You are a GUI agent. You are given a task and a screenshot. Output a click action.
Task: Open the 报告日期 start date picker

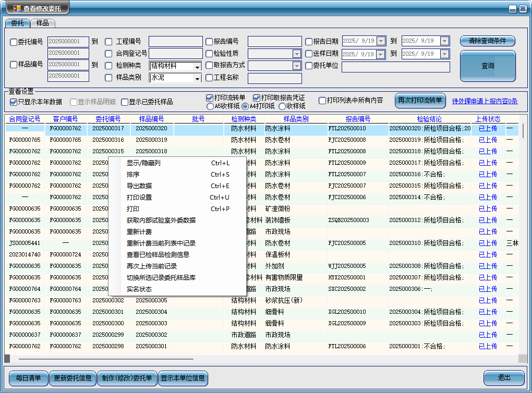[380, 41]
